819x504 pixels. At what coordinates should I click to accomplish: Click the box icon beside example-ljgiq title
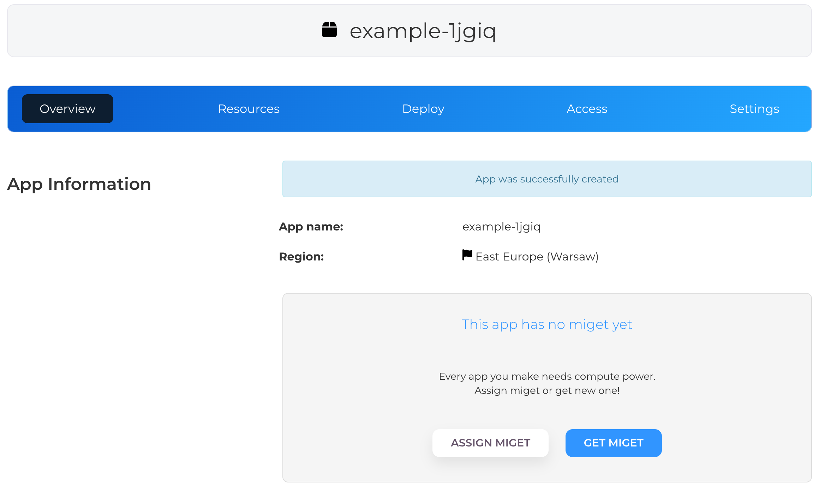coord(329,30)
